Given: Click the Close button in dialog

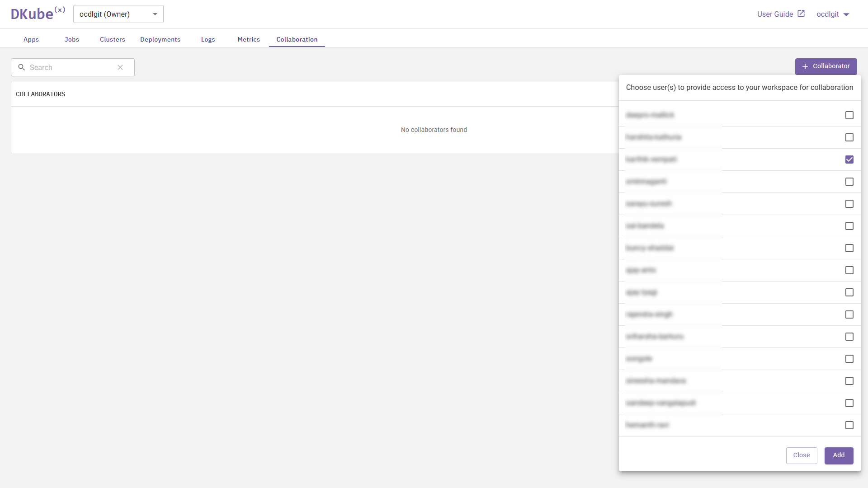Looking at the screenshot, I should click(x=801, y=455).
